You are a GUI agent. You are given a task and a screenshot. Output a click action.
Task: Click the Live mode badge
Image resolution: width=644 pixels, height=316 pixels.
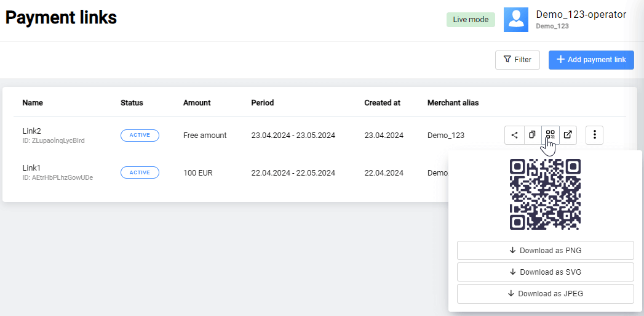tap(471, 20)
